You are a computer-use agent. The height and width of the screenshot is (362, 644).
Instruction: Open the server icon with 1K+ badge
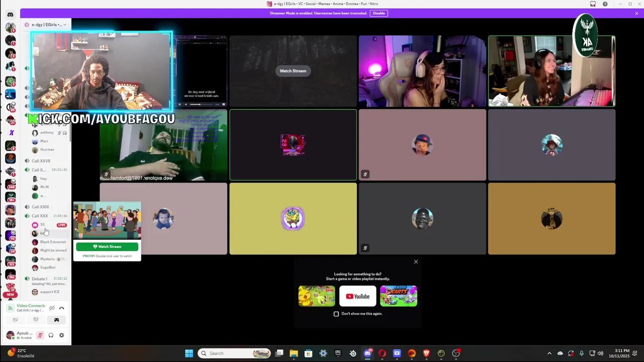(10, 198)
